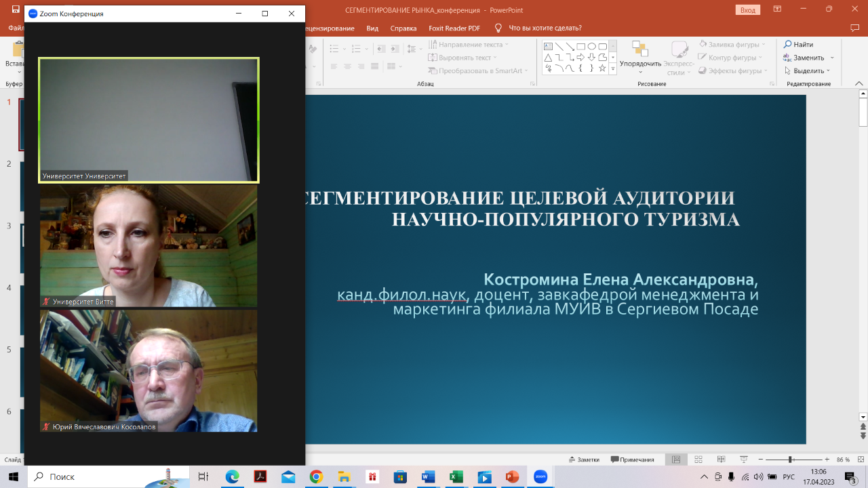Screen dimensions: 868x488
Task: Open Выровнять текст align text dropdown
Action: (463, 58)
